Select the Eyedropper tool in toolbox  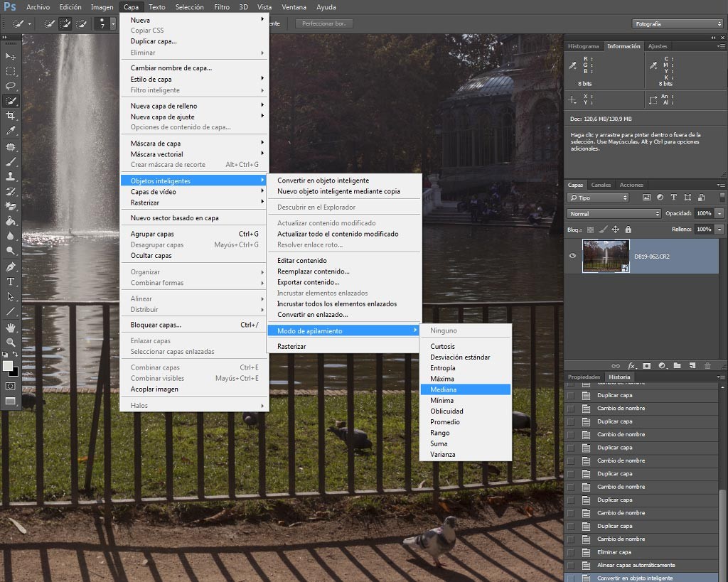[10, 131]
